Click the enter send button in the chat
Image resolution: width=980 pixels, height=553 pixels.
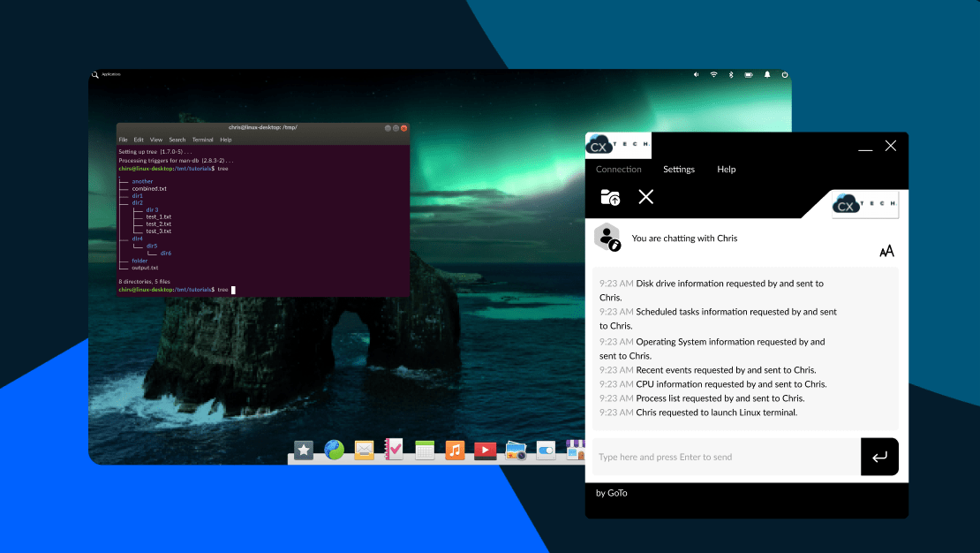click(x=879, y=457)
